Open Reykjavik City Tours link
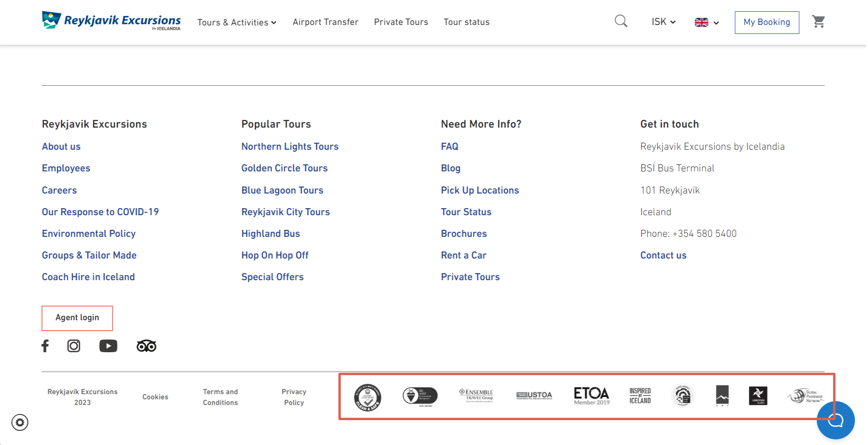This screenshot has height=445, width=868. tap(285, 212)
